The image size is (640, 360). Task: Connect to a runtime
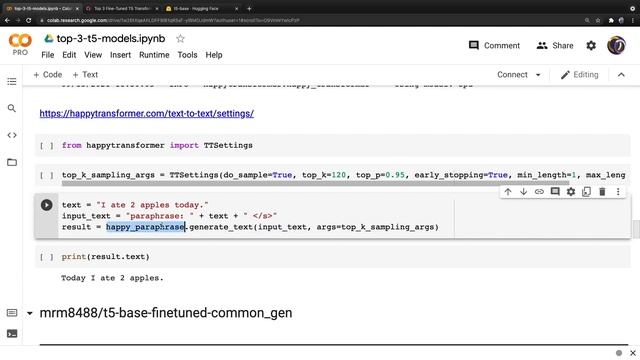click(512, 75)
